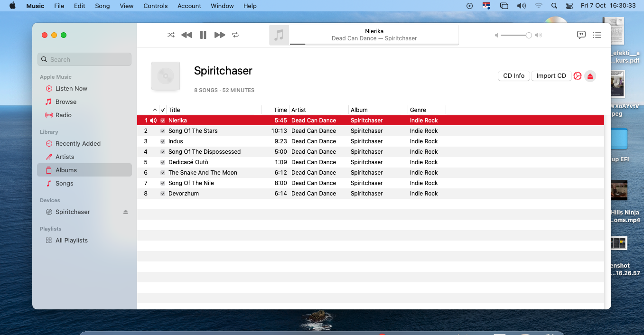
Task: Toggle repeat mode
Action: coord(235,35)
